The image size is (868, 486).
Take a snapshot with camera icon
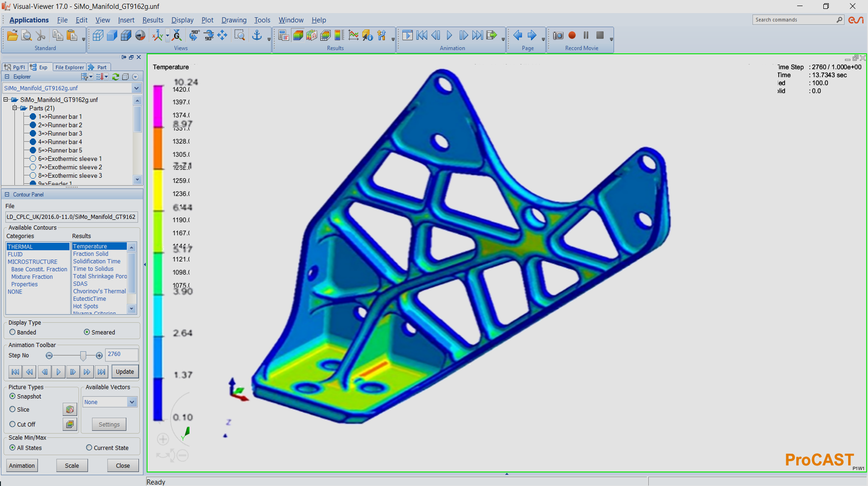[558, 36]
